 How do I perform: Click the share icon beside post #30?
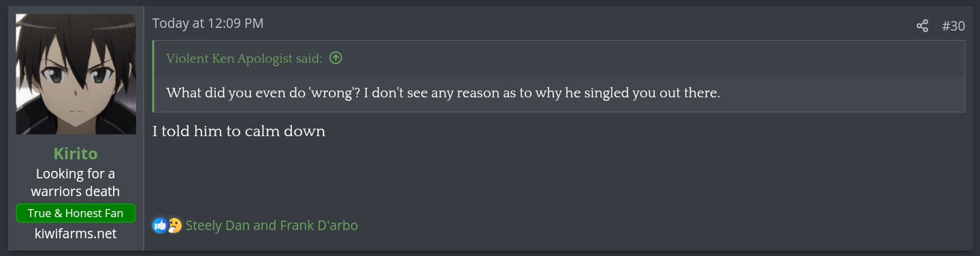coord(922,26)
